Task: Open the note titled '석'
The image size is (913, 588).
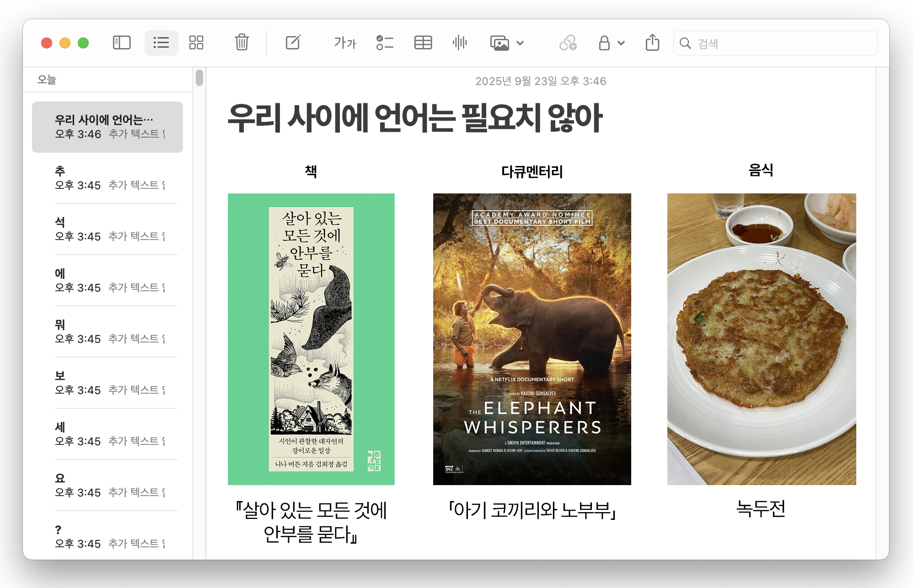Action: [107, 230]
